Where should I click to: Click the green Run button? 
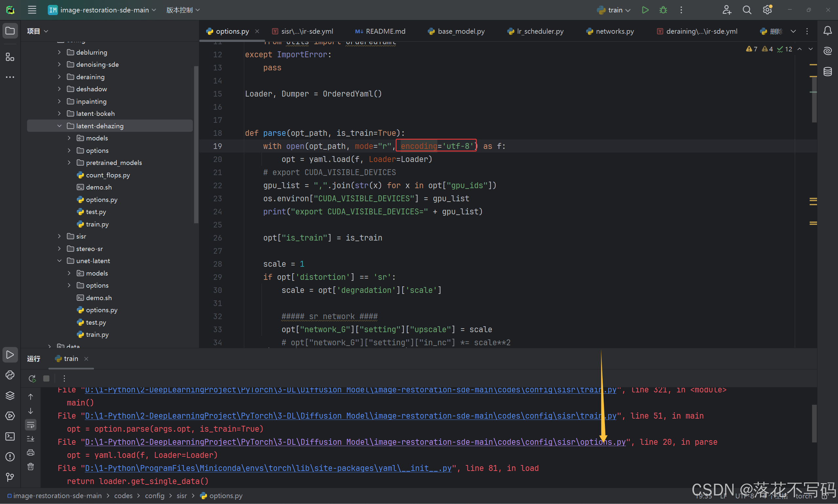click(x=645, y=10)
